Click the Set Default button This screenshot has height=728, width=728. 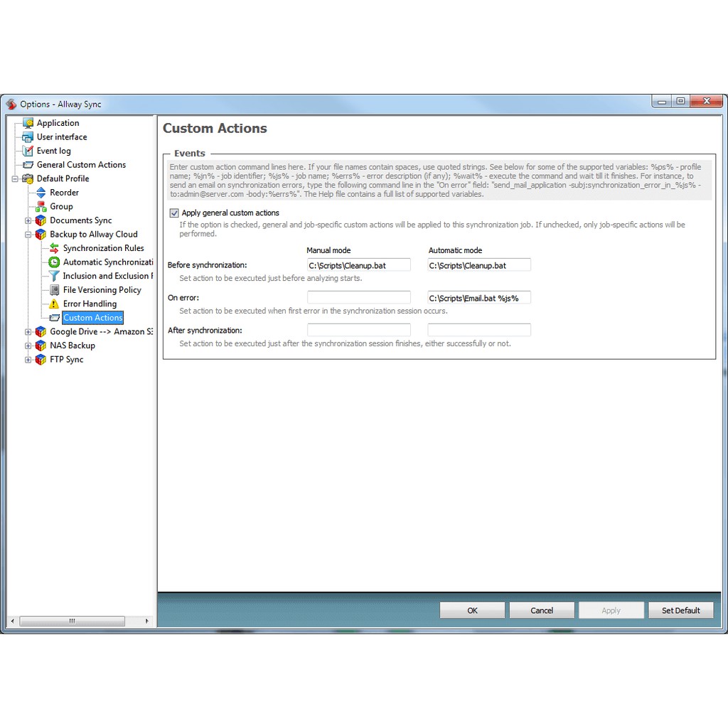click(x=680, y=610)
